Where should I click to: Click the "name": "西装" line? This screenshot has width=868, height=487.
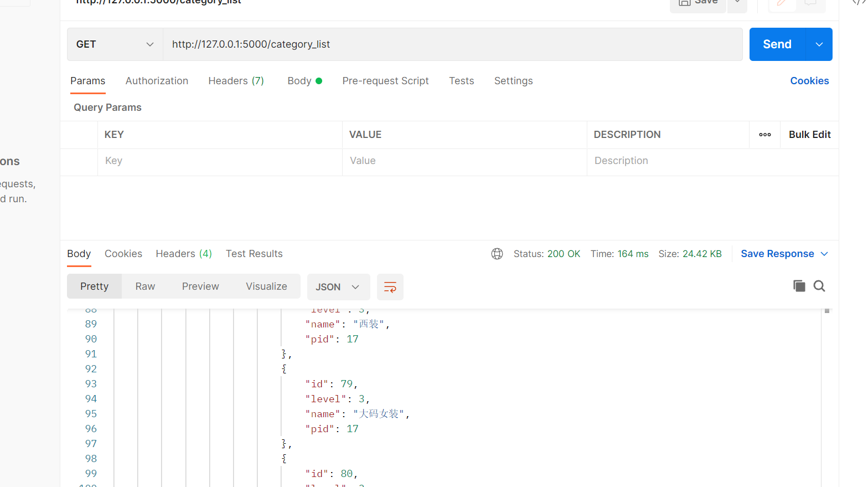click(348, 324)
